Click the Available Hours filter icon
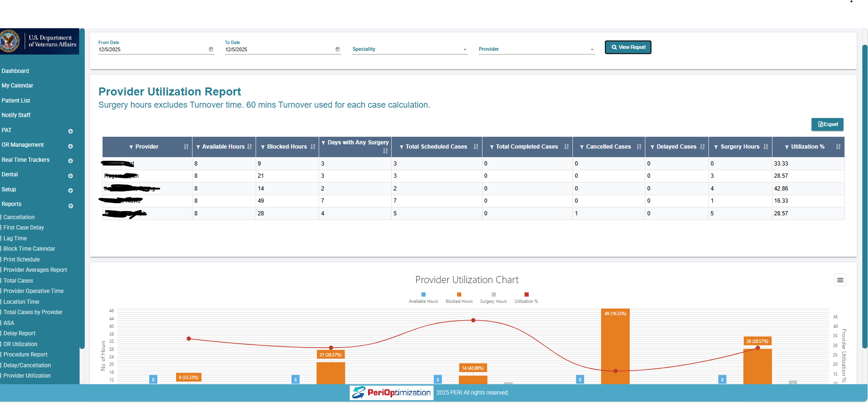The height and width of the screenshot is (403, 868). coord(198,147)
